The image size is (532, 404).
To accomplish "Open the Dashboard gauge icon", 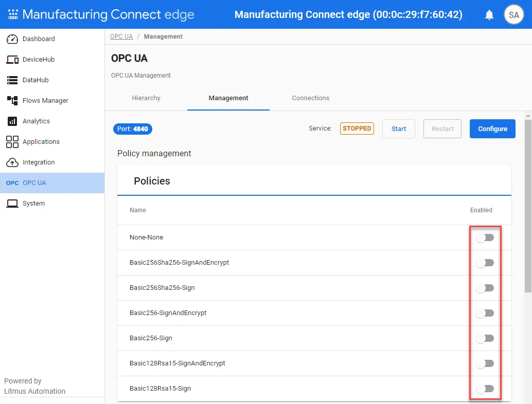I will click(12, 39).
